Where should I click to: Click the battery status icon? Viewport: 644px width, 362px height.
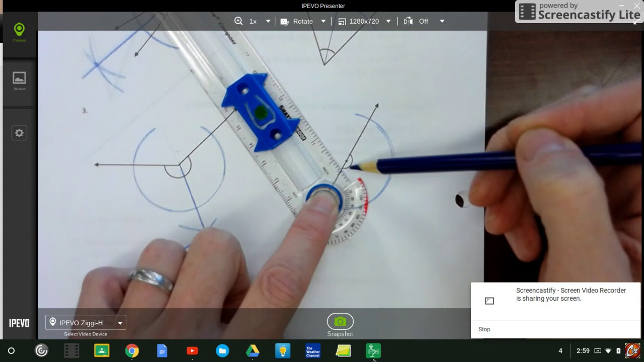[x=618, y=351]
